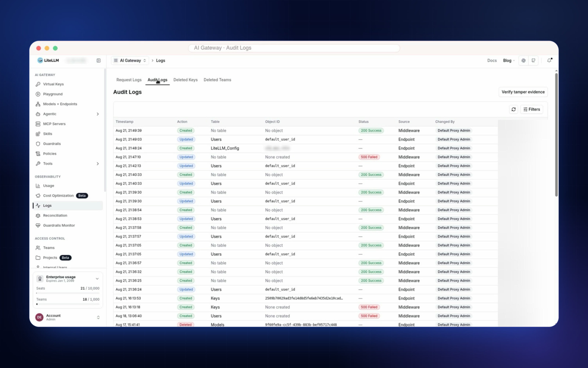This screenshot has height=368, width=588.
Task: Open the Playground icon in sidebar
Action: [x=38, y=94]
